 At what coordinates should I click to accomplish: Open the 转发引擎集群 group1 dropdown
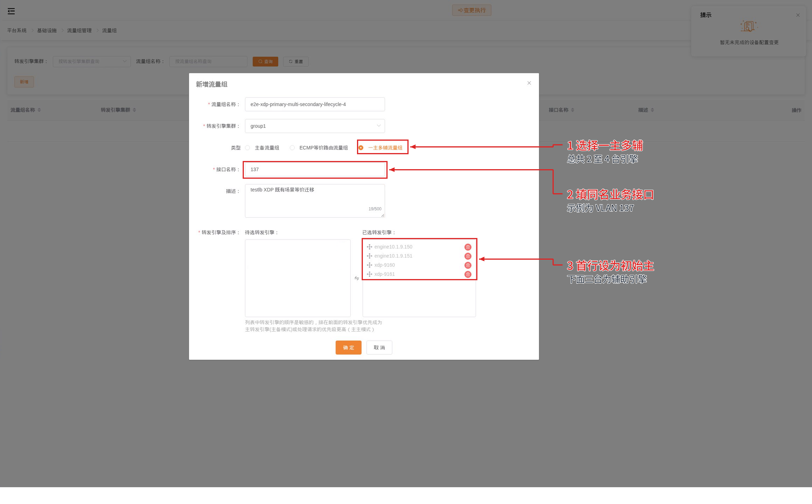(x=315, y=126)
